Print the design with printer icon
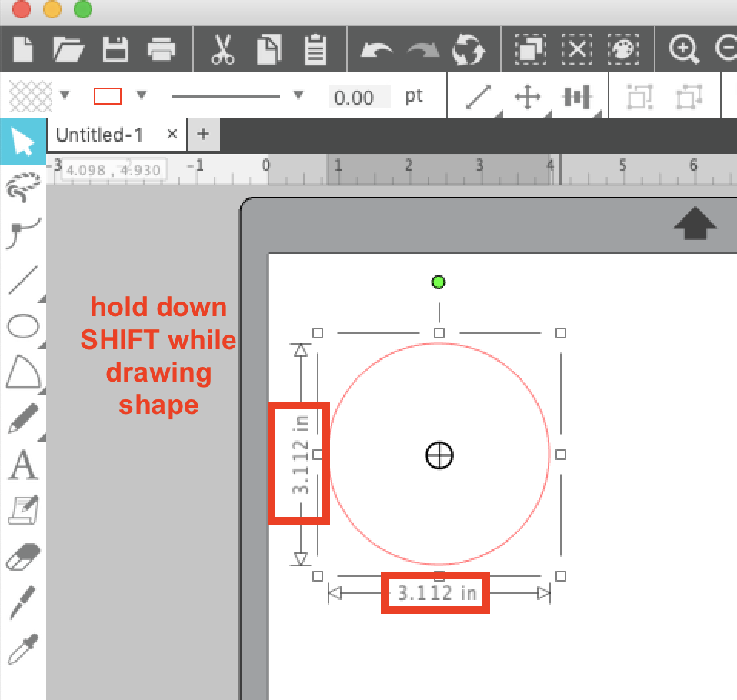The height and width of the screenshot is (700, 737). (x=162, y=49)
